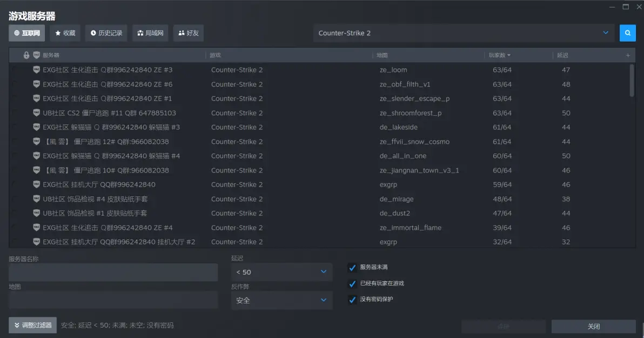The image size is (644, 338).
Task: Focus the 服务器名称 server name input field
Action: coord(113,272)
